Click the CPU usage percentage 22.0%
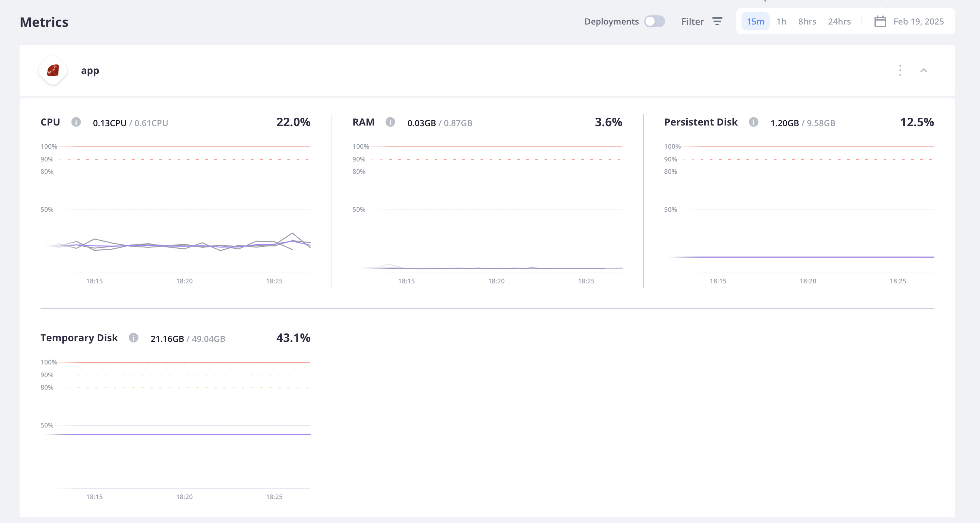The width and height of the screenshot is (980, 523). [x=293, y=122]
